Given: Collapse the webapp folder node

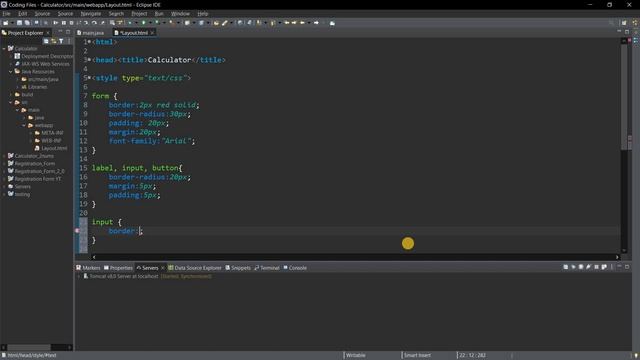Looking at the screenshot, I should coord(24,125).
